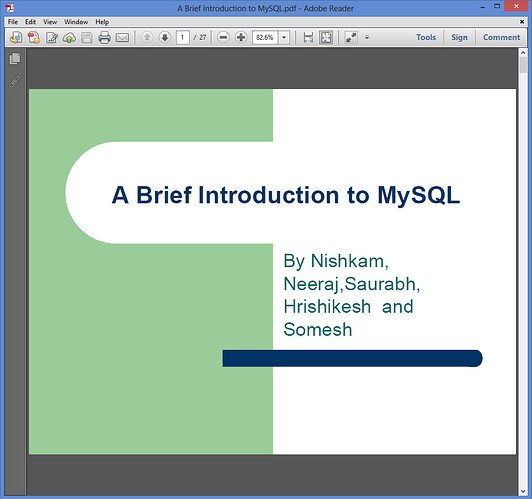Click the Zoom in plus icon
The width and height of the screenshot is (532, 499).
[x=241, y=37]
